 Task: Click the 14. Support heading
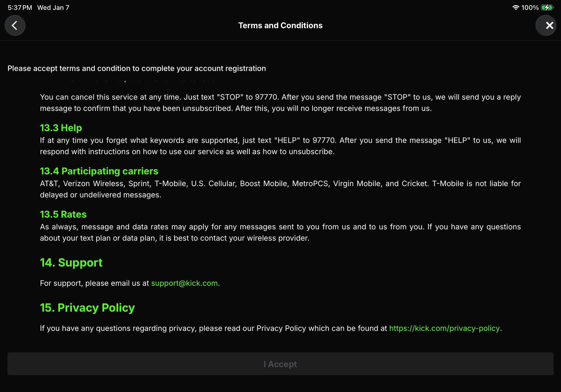pos(71,263)
